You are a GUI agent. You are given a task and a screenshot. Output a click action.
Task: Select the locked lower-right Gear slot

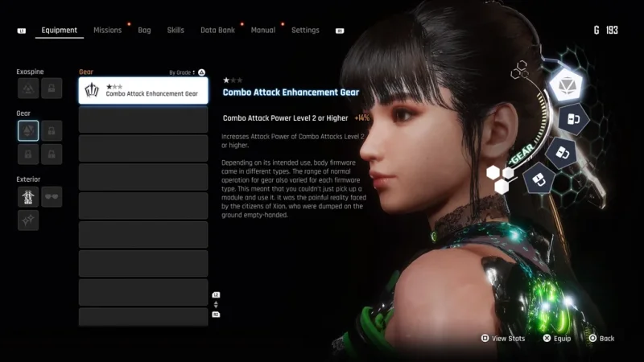tap(52, 154)
